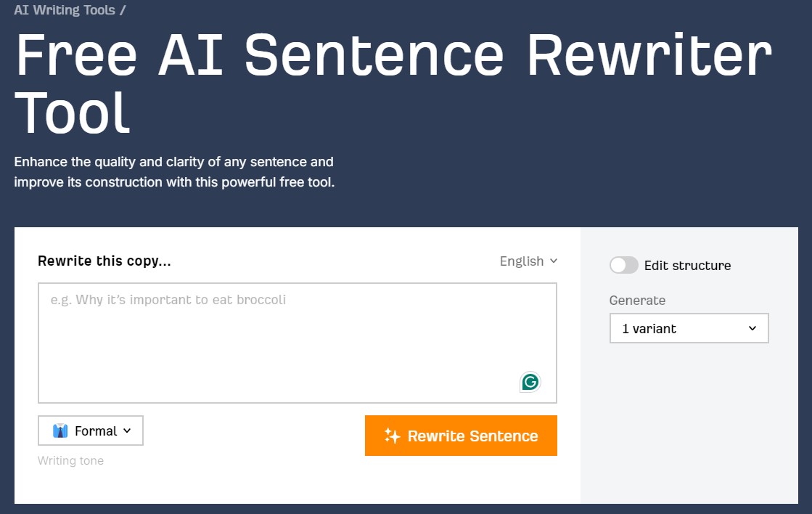The height and width of the screenshot is (514, 812).
Task: Click the Grammarly icon in the text area
Action: [x=530, y=382]
